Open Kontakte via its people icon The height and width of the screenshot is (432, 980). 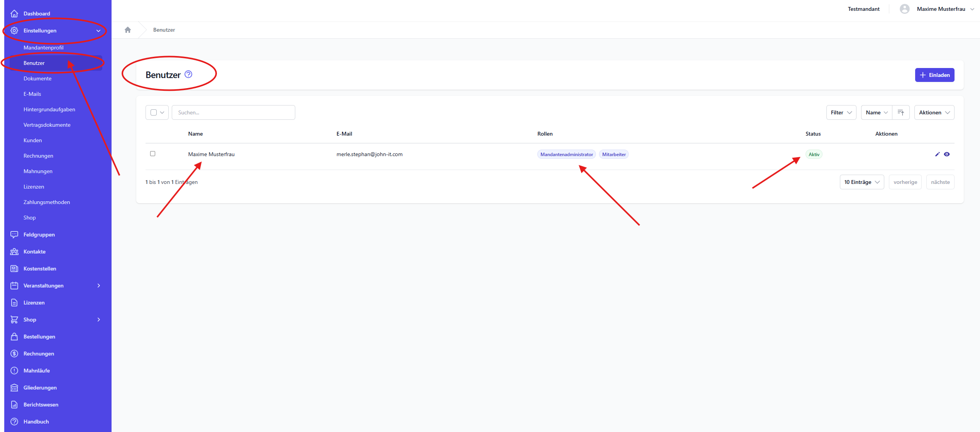(14, 252)
